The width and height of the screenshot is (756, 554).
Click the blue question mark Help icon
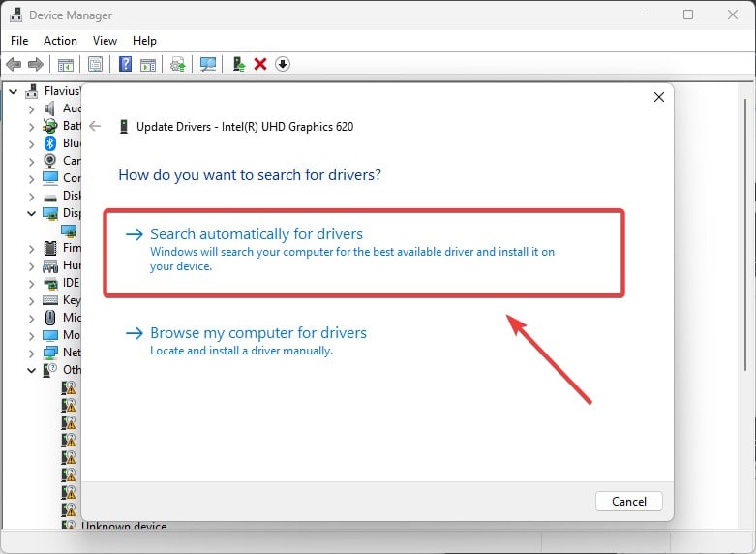point(126,64)
